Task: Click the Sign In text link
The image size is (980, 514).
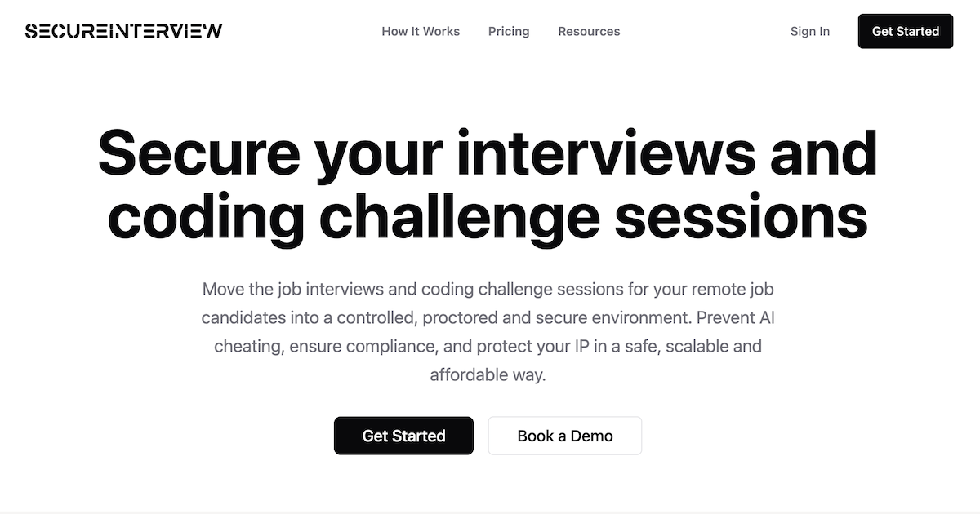Action: [809, 31]
